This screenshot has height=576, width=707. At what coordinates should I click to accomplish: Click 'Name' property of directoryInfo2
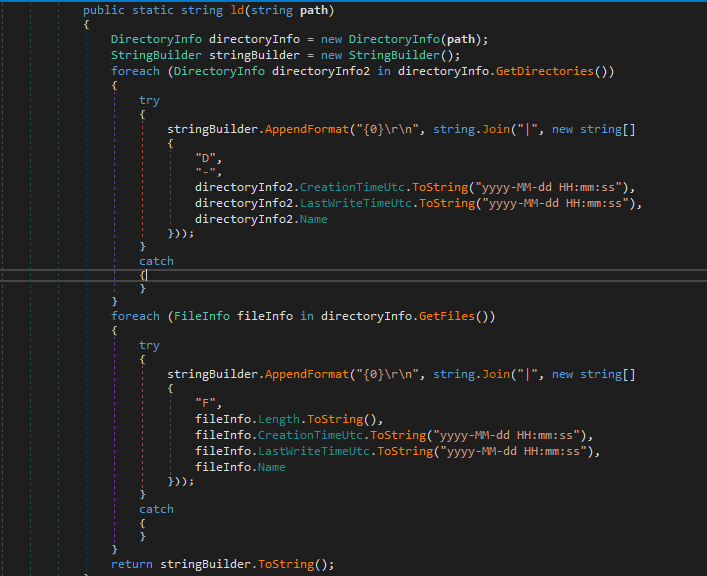click(313, 219)
